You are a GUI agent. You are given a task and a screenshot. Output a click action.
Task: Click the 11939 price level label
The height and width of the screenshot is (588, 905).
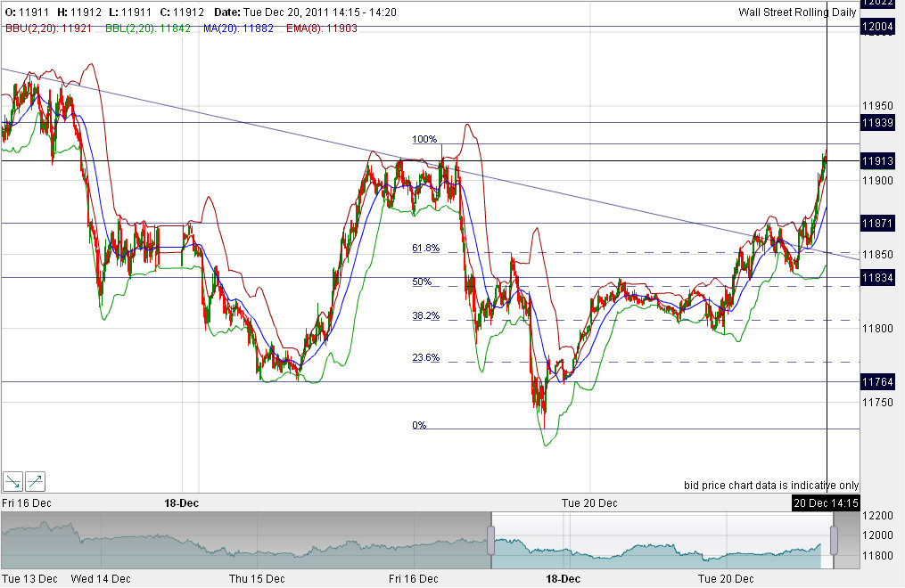pyautogui.click(x=877, y=122)
